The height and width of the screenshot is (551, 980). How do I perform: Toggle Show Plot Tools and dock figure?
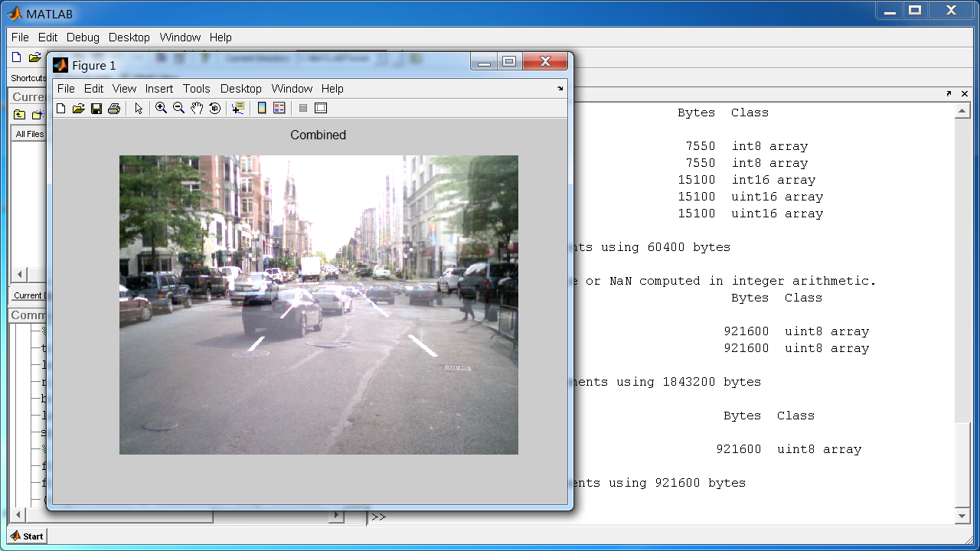tap(321, 108)
